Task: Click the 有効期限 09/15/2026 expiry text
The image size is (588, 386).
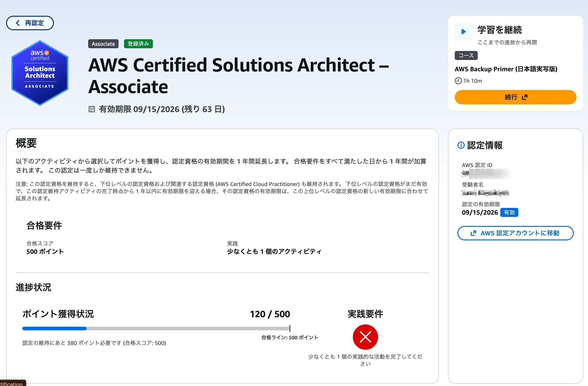Action: point(162,109)
